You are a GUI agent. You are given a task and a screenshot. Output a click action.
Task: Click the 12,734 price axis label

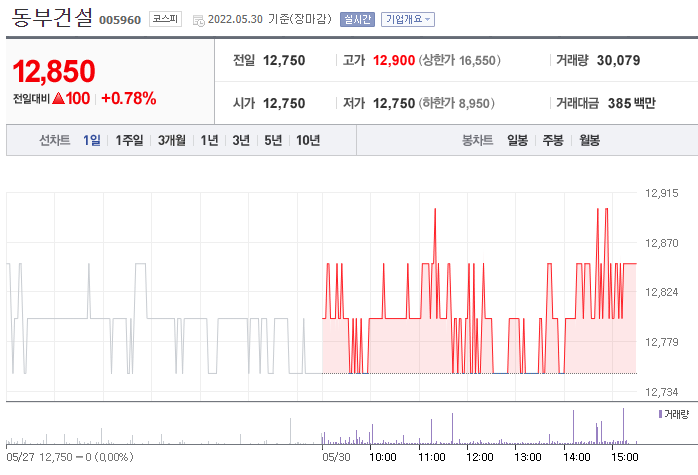point(661,392)
